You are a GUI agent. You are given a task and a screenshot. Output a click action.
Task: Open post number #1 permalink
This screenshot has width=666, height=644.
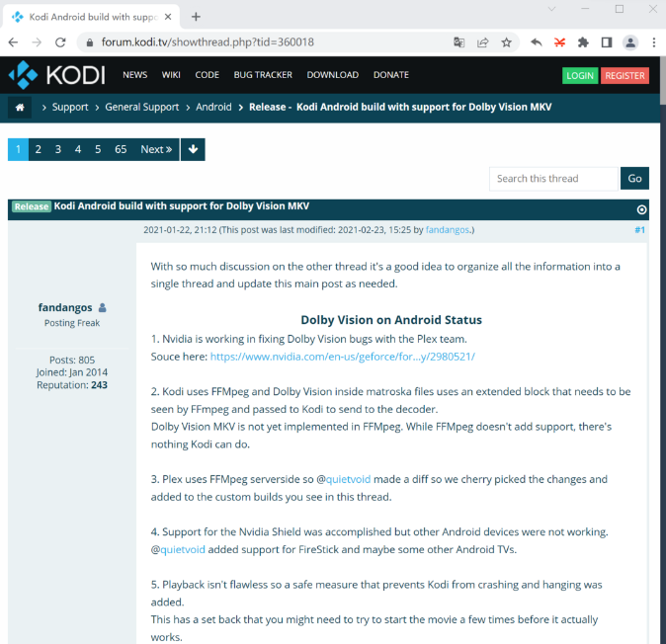[x=639, y=230]
